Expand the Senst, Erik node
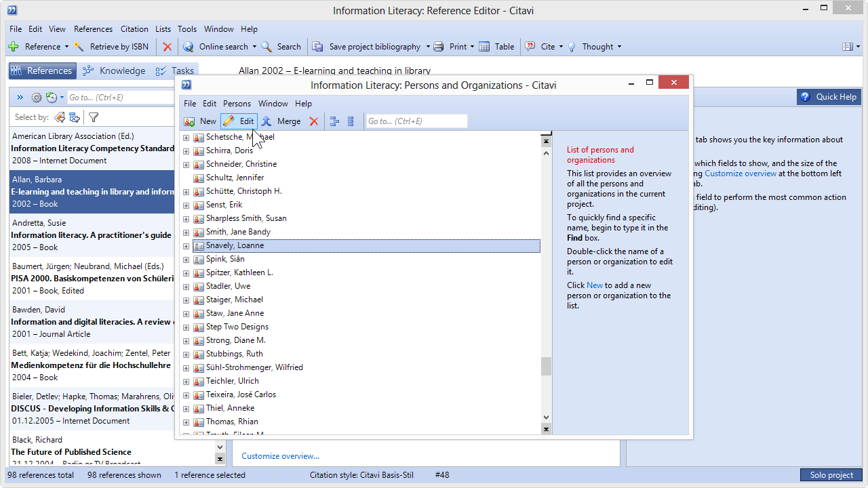The width and height of the screenshot is (868, 488). click(x=186, y=205)
